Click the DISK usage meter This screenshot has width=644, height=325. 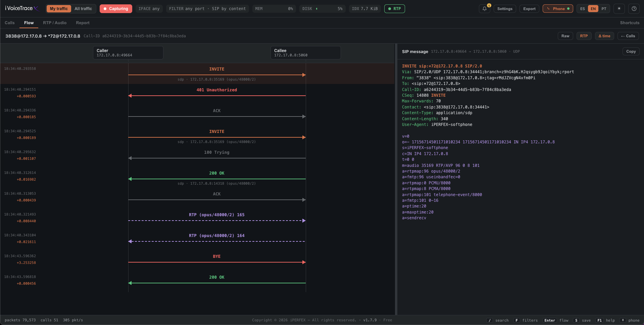tap(323, 9)
